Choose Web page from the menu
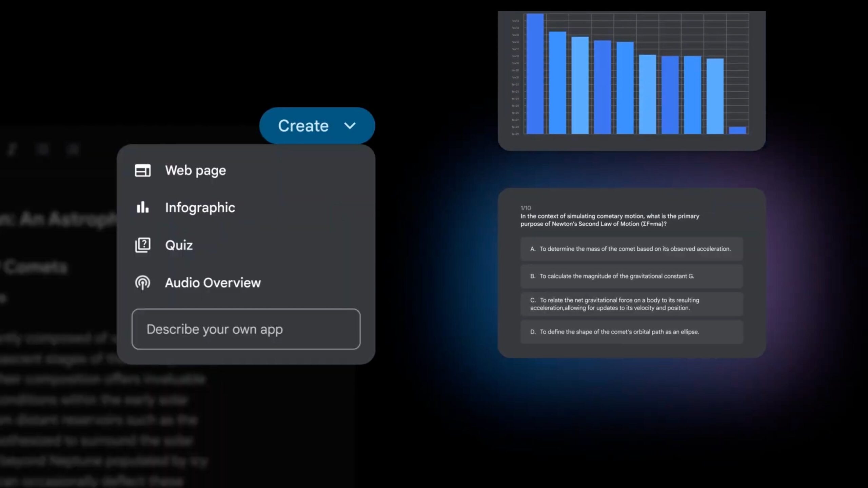 [195, 170]
